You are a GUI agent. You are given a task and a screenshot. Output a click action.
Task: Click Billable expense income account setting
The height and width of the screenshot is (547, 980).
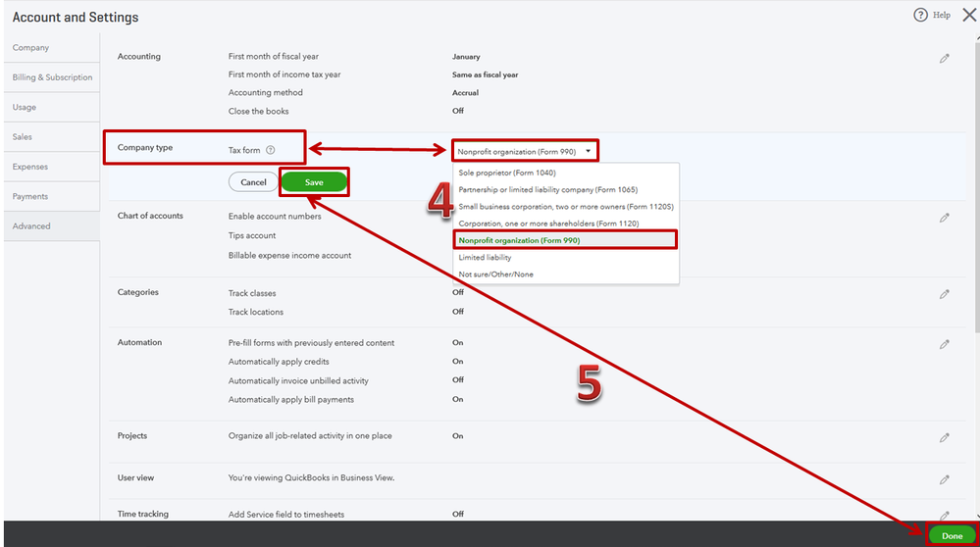pos(289,256)
